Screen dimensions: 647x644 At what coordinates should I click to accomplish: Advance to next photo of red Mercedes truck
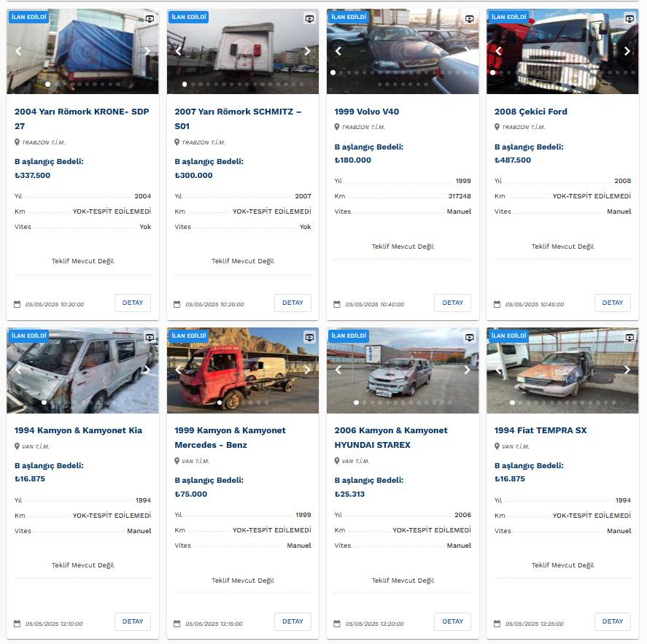(x=307, y=370)
